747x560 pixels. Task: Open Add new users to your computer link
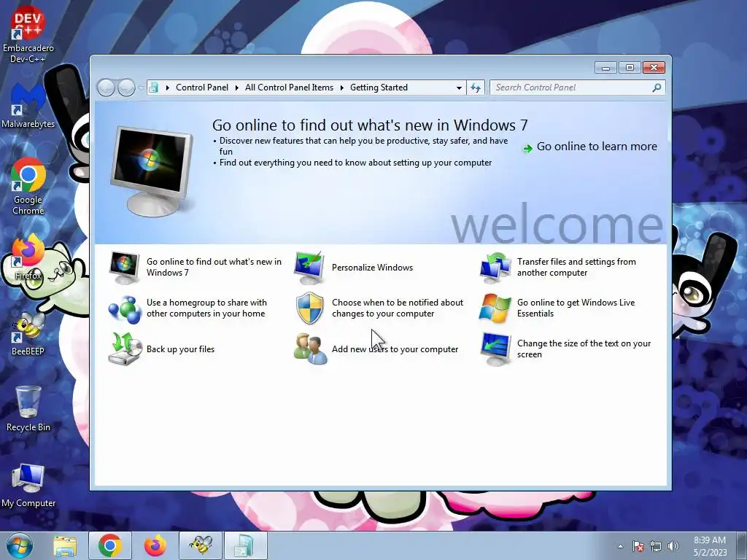tap(395, 349)
